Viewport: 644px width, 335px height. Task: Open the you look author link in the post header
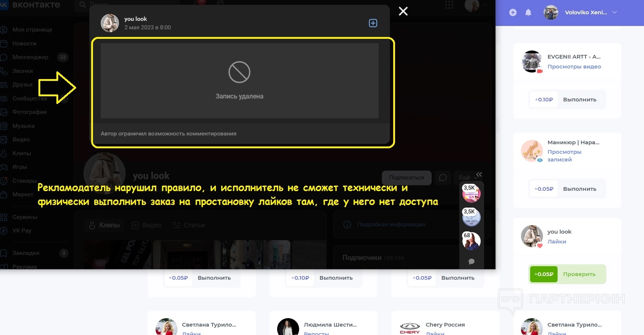coord(135,19)
